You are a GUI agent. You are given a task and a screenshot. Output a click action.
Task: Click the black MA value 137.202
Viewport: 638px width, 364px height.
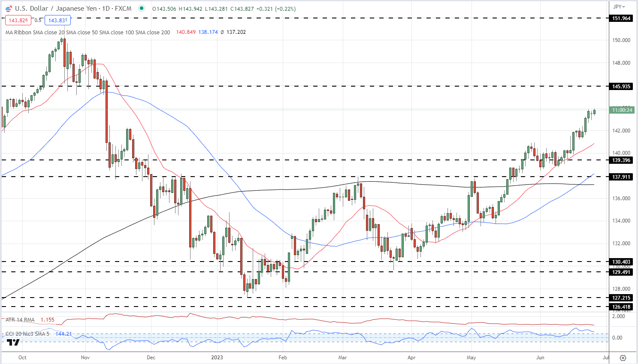tap(236, 32)
